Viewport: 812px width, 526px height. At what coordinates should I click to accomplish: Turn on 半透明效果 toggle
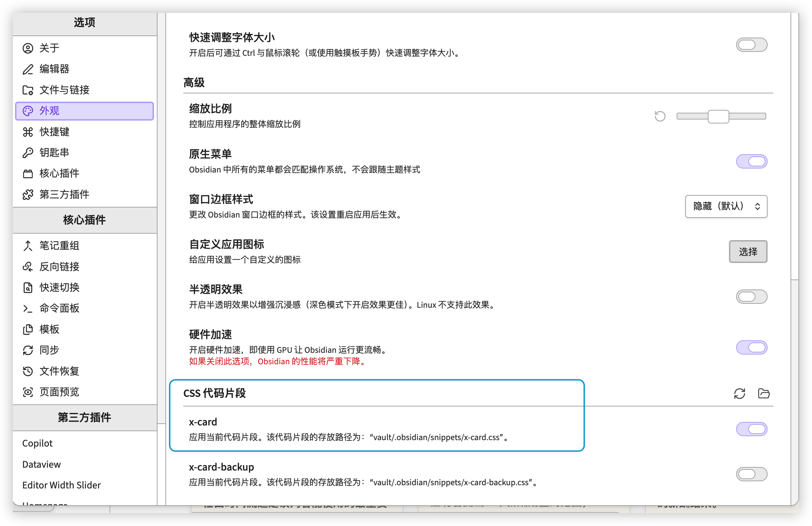pyautogui.click(x=751, y=297)
